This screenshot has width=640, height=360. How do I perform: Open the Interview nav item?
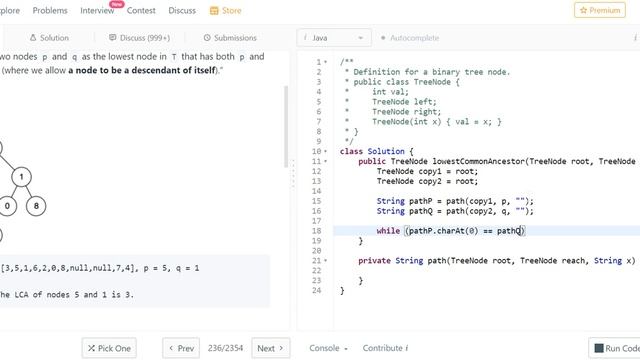pos(97,11)
